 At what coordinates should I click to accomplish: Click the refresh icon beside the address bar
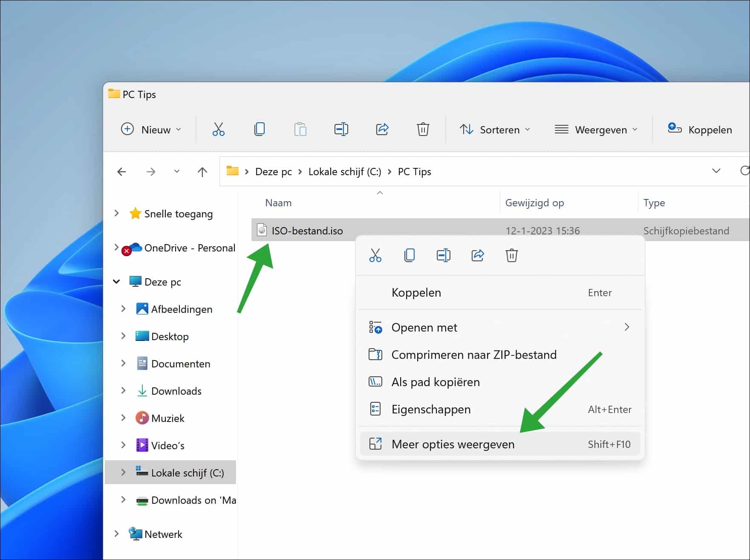click(x=745, y=171)
